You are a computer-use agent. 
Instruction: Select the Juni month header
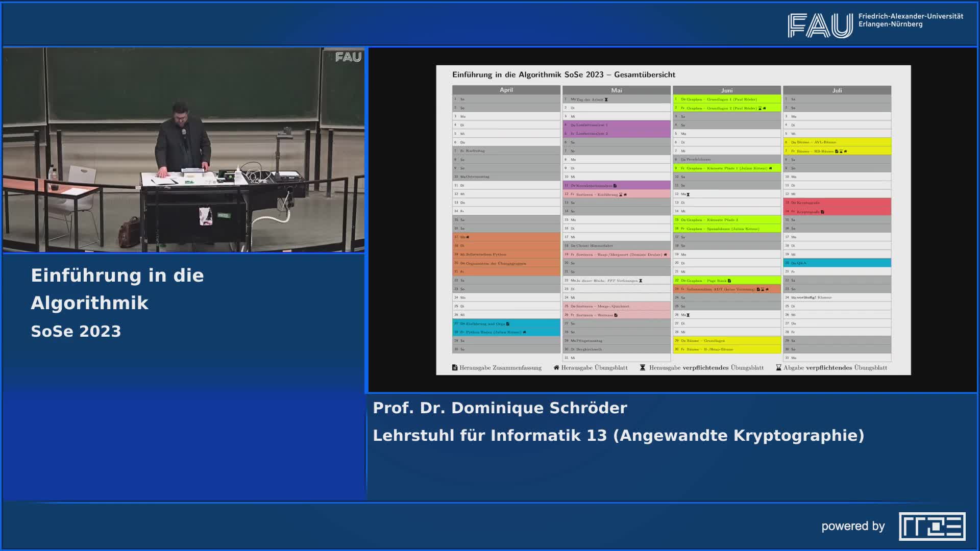point(726,90)
